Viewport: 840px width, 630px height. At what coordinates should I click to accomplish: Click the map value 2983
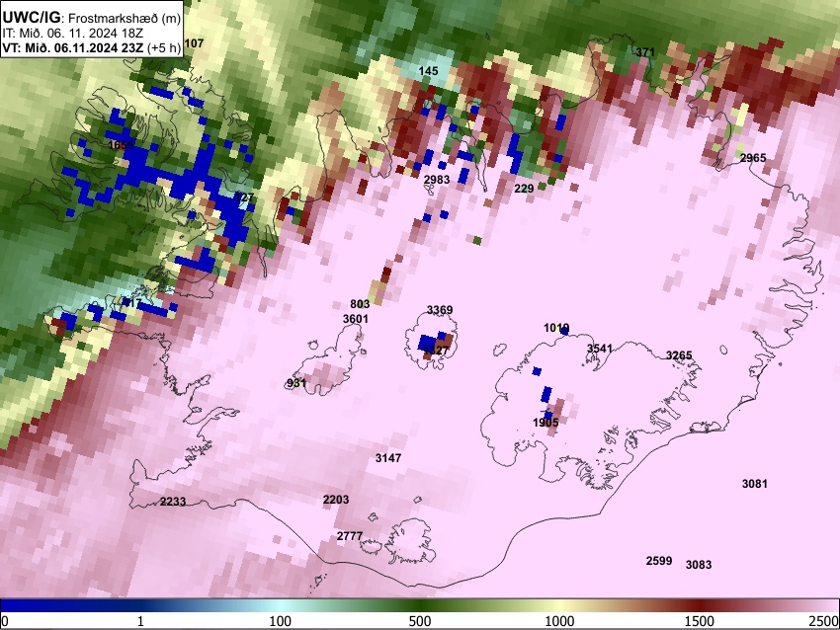(x=437, y=180)
